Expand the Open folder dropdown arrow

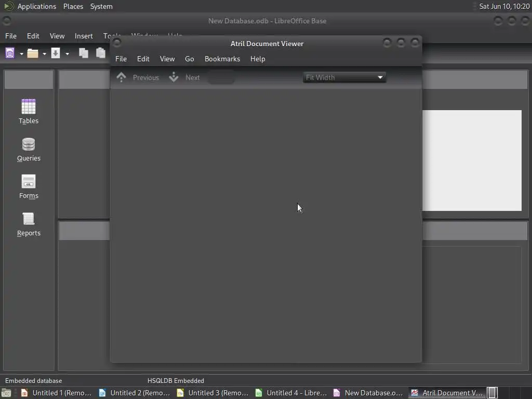pos(44,54)
